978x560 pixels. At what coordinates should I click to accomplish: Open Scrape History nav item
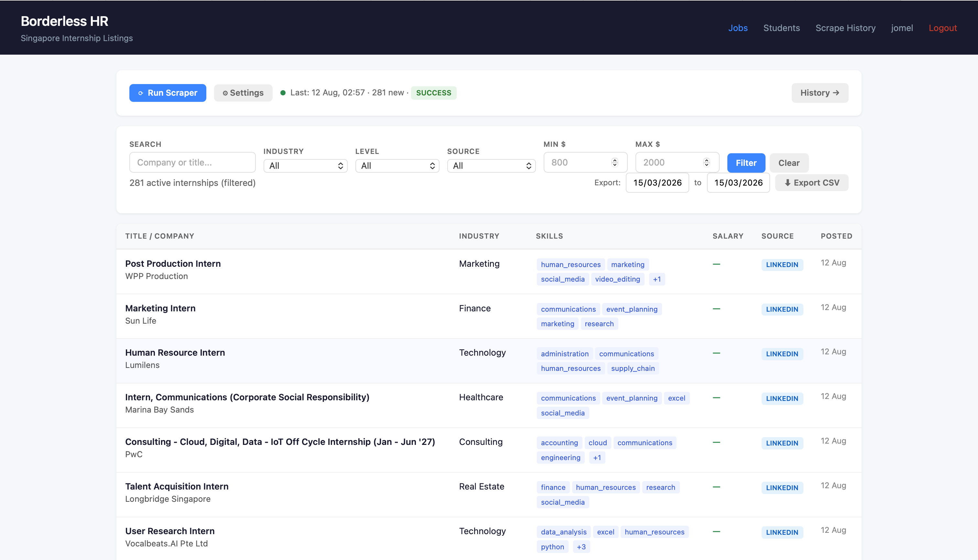(845, 28)
